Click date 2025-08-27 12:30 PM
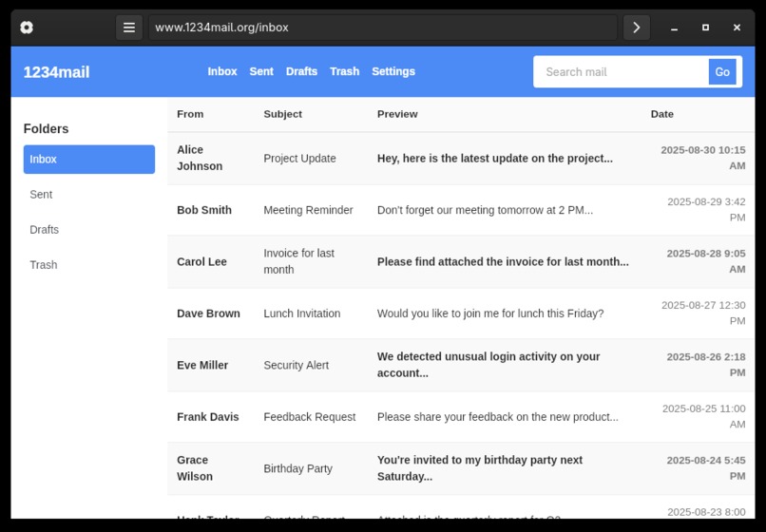766x532 pixels. [x=703, y=313]
